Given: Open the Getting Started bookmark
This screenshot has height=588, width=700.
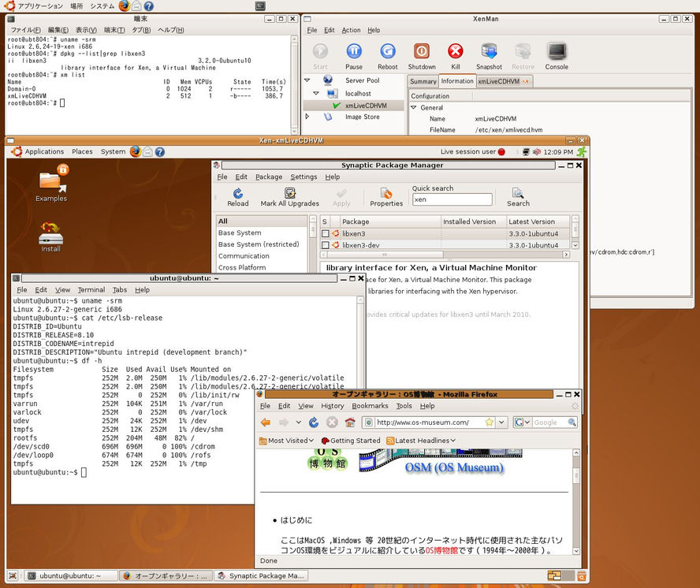Looking at the screenshot, I should pyautogui.click(x=351, y=441).
